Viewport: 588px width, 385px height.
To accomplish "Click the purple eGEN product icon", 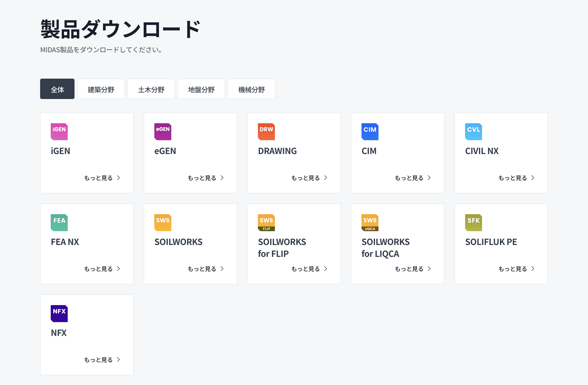I will (x=163, y=132).
